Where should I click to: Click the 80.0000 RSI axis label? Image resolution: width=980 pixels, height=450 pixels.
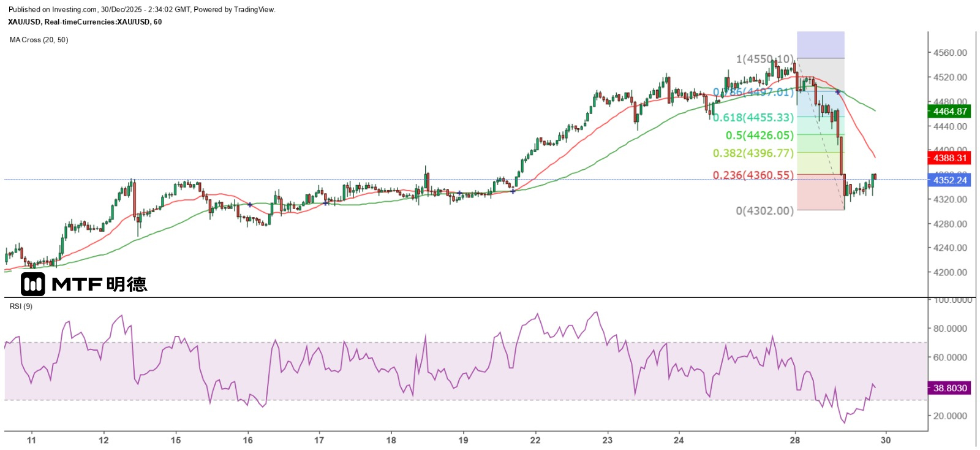point(950,329)
